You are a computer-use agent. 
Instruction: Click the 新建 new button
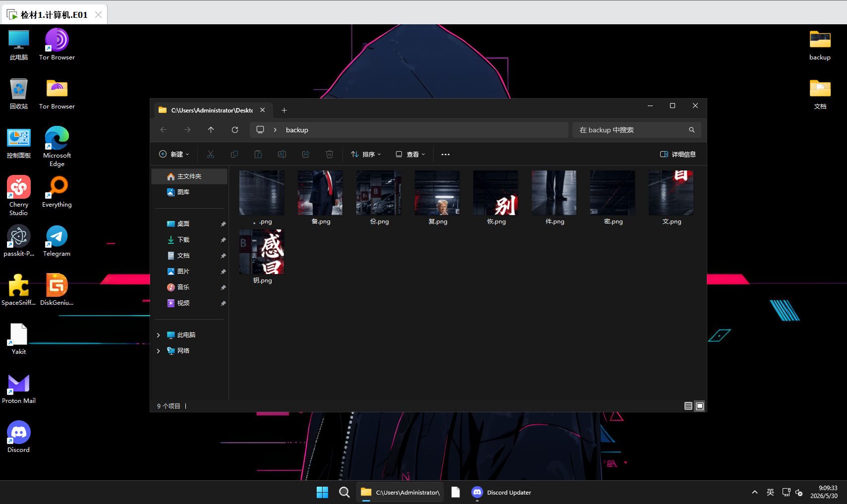174,154
